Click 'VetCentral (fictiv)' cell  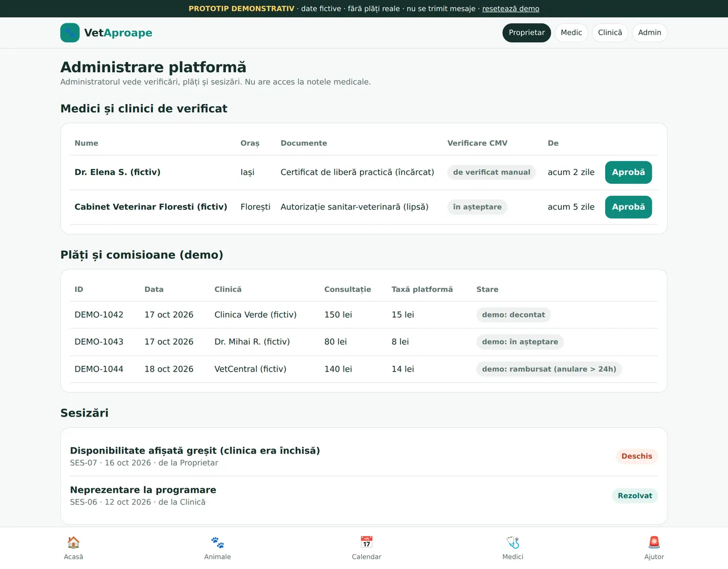tap(250, 369)
